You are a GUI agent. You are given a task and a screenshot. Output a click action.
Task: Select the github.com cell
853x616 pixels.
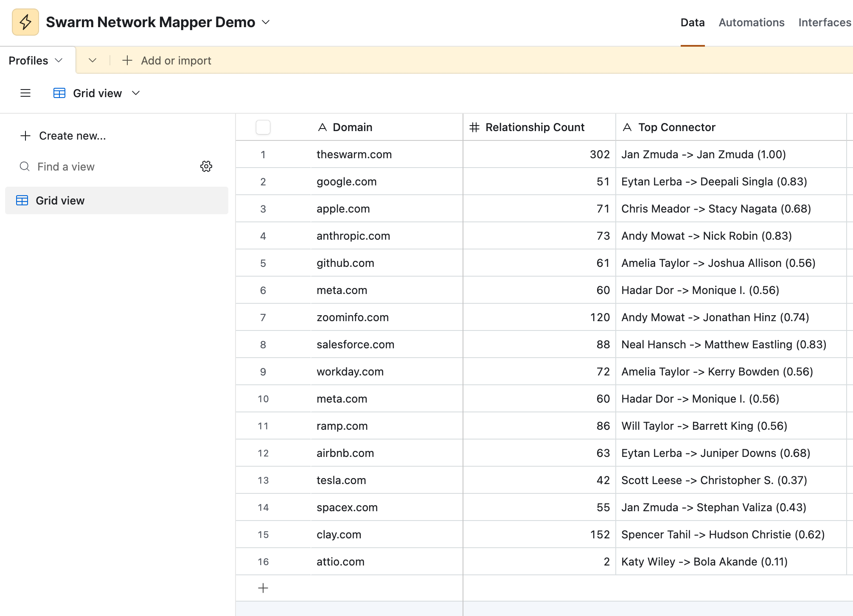386,263
